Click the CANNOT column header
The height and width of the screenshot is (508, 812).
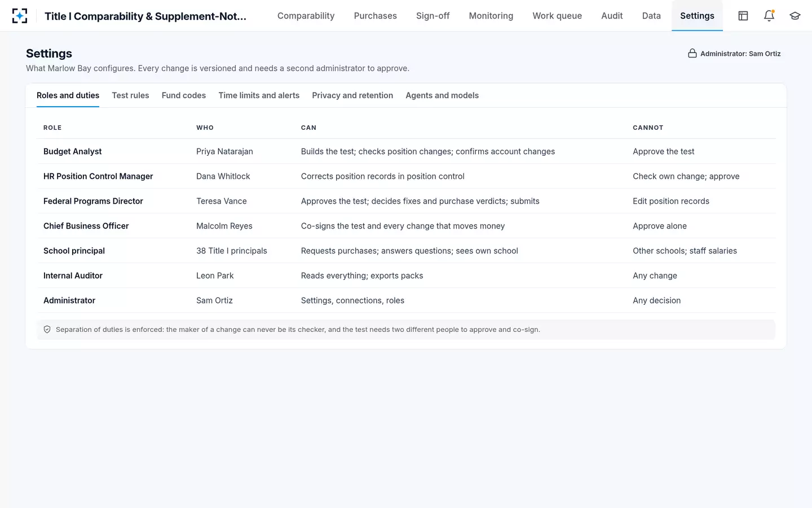pyautogui.click(x=648, y=128)
